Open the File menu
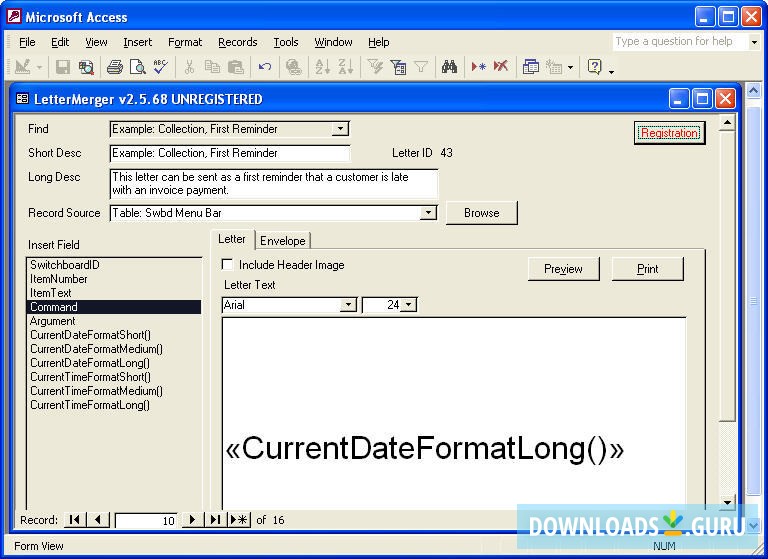The width and height of the screenshot is (768, 559). (x=27, y=42)
